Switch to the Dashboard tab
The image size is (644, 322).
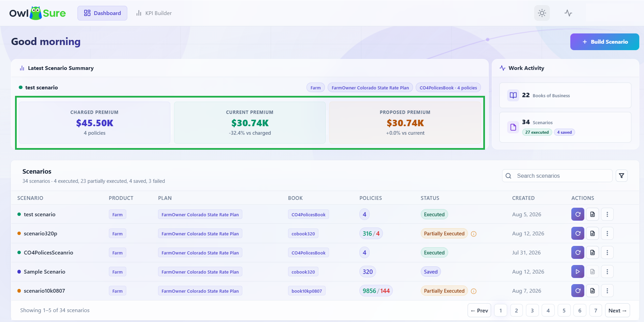(102, 13)
